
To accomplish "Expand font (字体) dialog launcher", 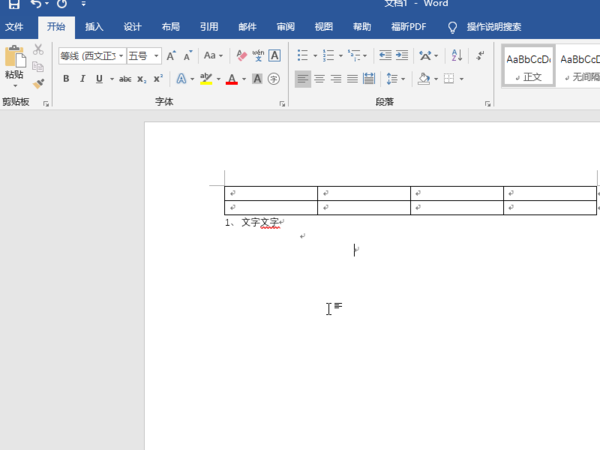I will click(282, 104).
